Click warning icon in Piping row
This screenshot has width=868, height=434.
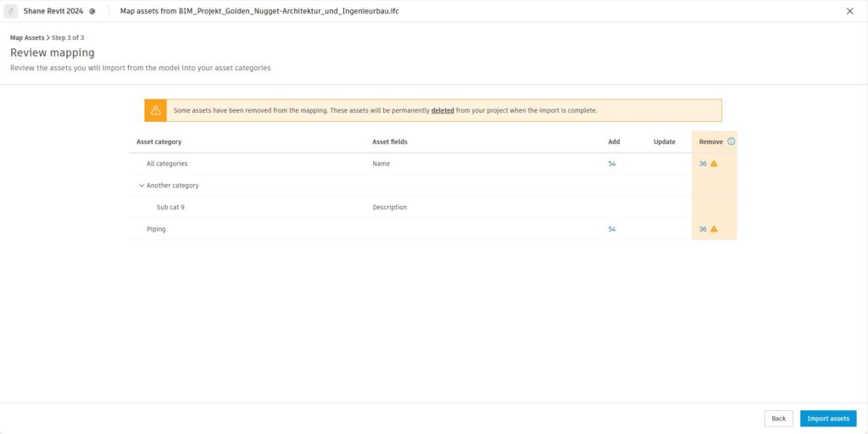pos(714,229)
